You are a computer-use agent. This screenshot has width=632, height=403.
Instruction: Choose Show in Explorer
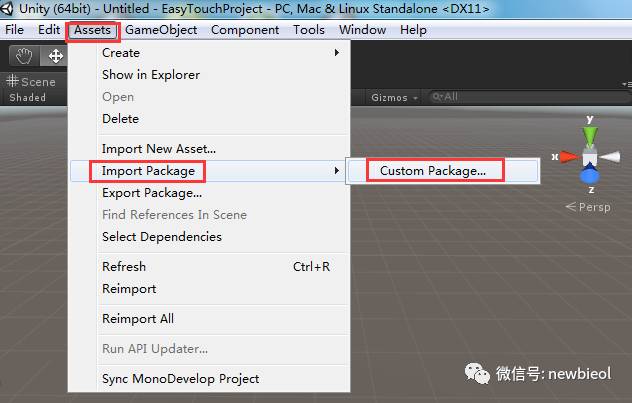pos(210,75)
